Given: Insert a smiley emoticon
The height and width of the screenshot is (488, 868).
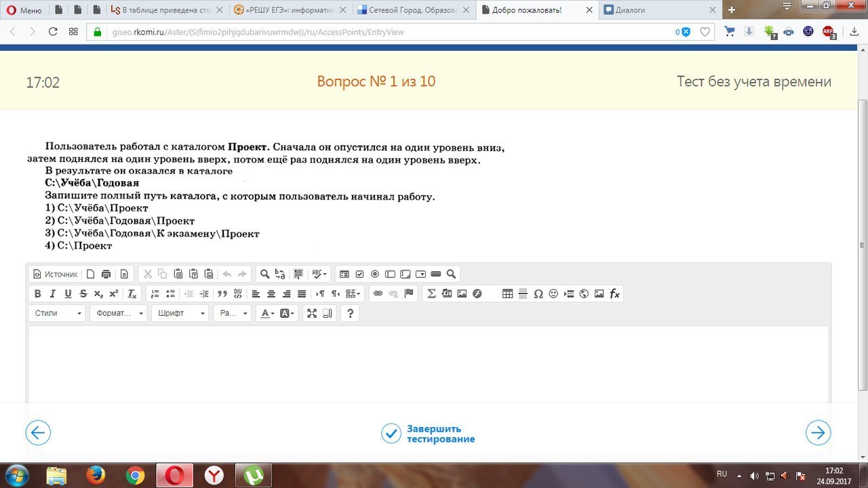Looking at the screenshot, I should click(x=553, y=293).
